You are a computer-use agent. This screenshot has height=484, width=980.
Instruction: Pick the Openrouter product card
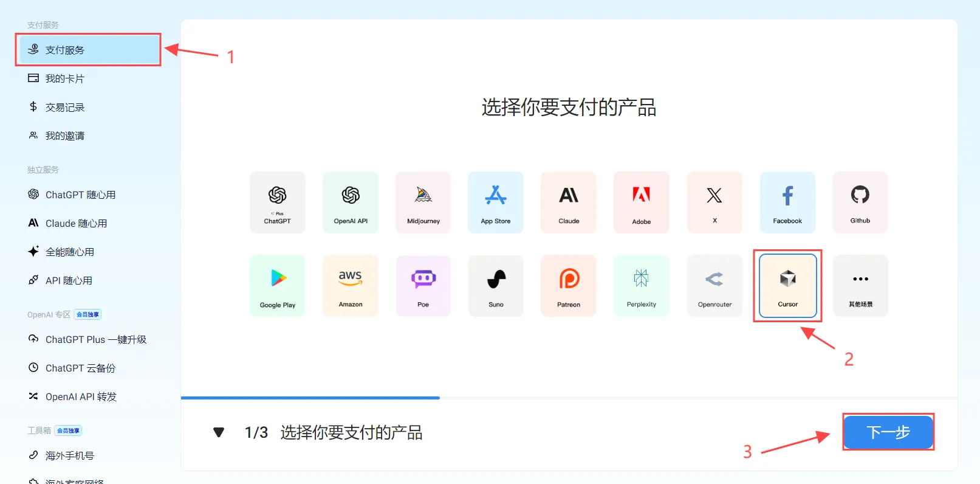pos(714,286)
